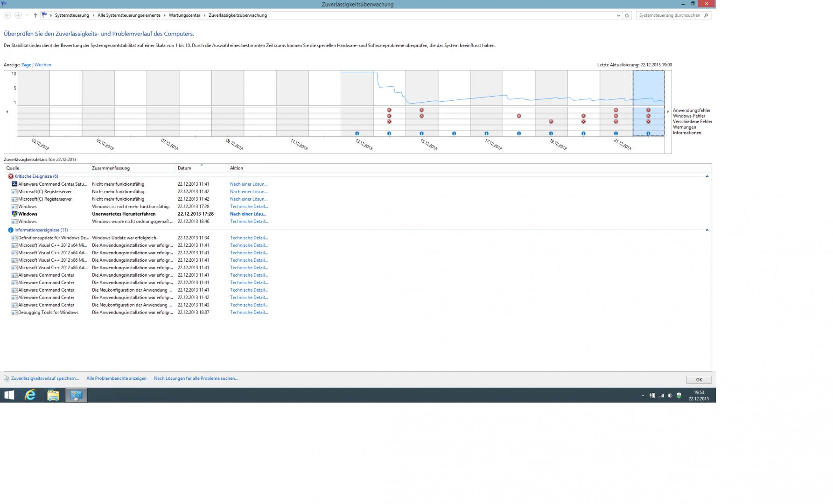Select the 22.12.2013 column in chart
Viewport: 833px width, 504px height.
coord(648,103)
